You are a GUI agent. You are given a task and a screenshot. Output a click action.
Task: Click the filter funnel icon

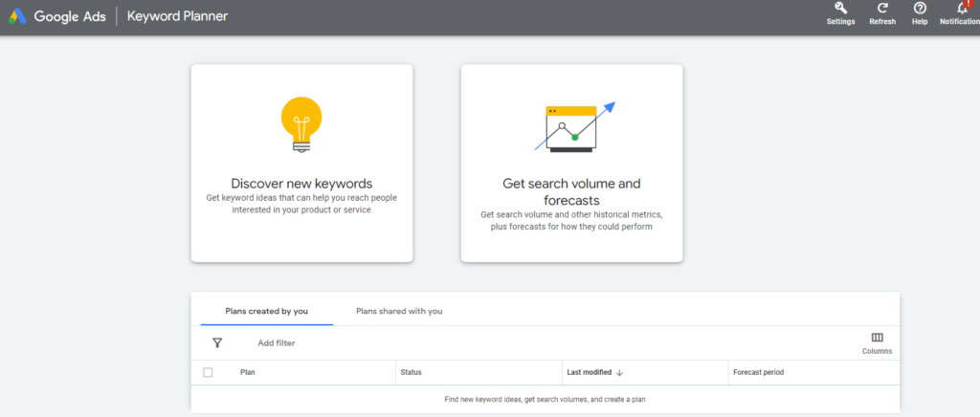coord(217,342)
